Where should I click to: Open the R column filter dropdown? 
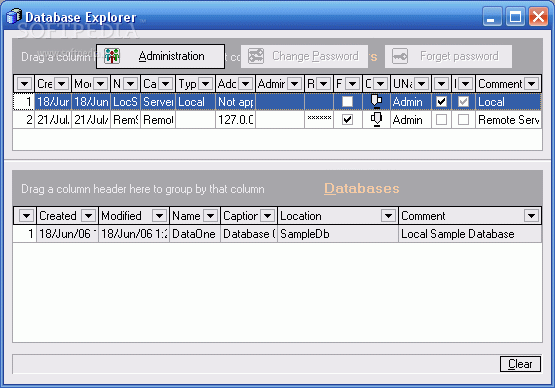(x=324, y=84)
